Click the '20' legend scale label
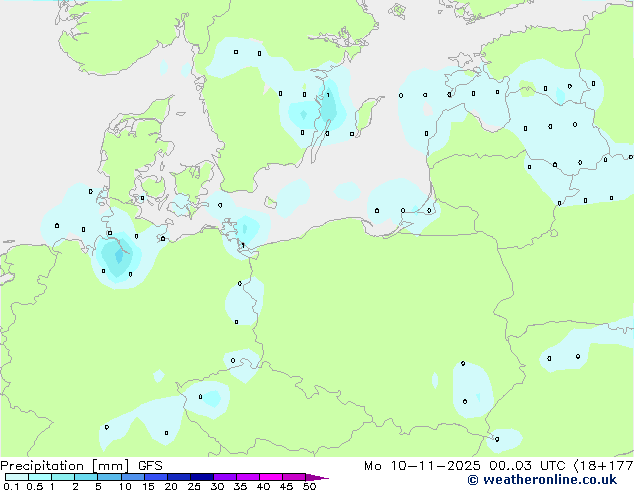634x490 pixels. (x=171, y=486)
